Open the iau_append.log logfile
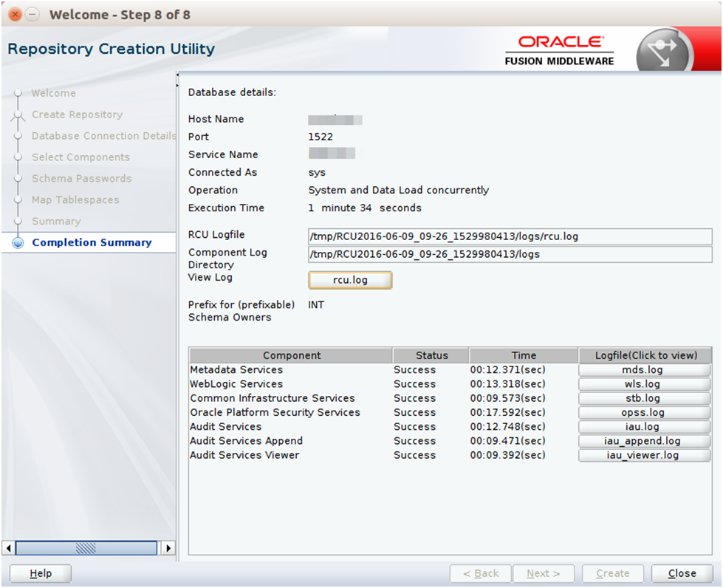Viewport: 723px width, 588px height. coord(644,441)
